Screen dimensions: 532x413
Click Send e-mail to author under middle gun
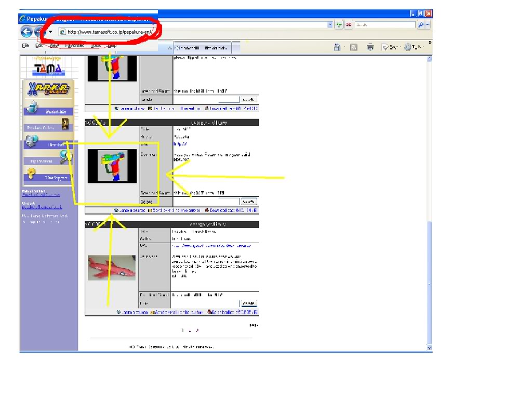(175, 210)
